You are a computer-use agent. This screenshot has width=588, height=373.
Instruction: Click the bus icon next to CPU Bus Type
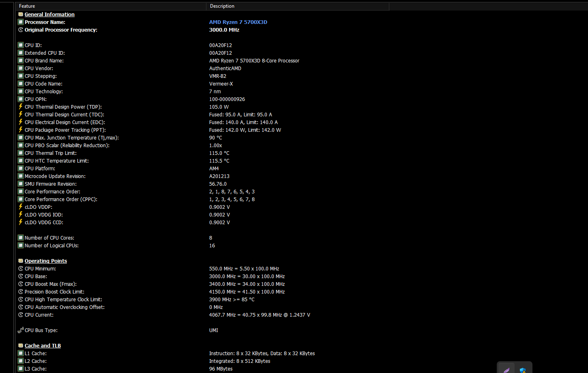21,330
